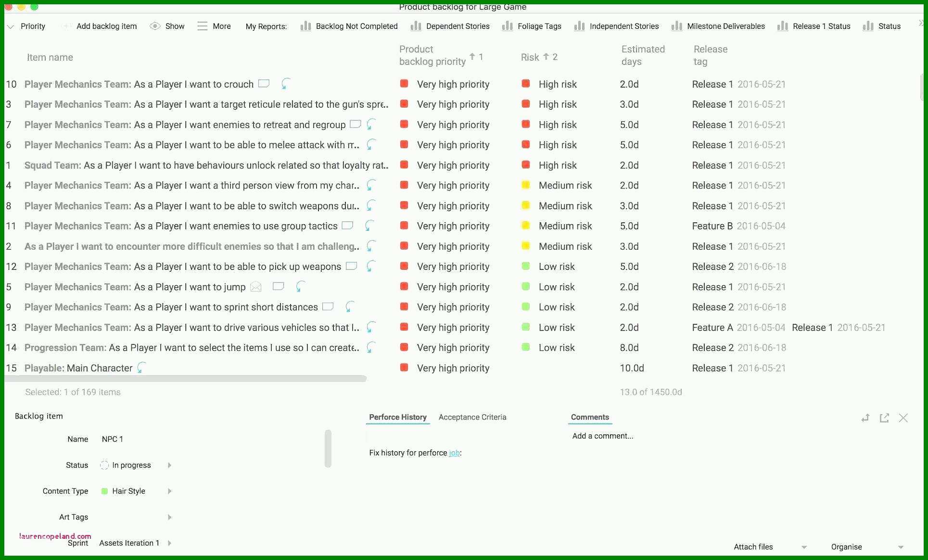Expand the Status In progress arrow

[x=169, y=465]
